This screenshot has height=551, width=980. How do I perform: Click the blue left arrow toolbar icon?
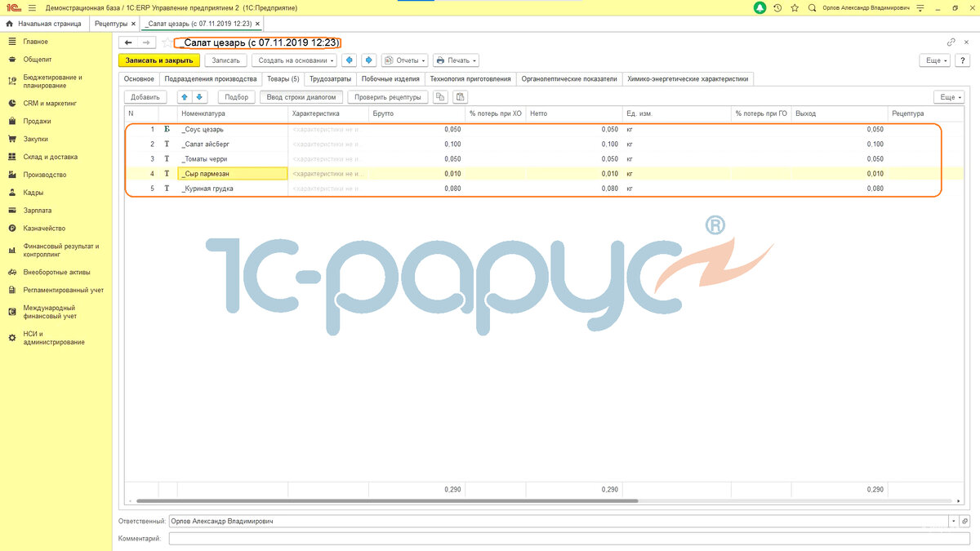[x=350, y=60]
